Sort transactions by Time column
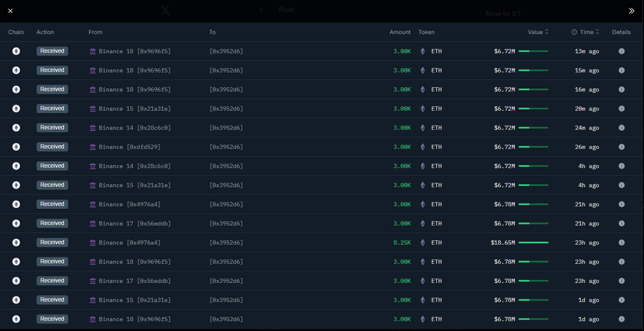This screenshot has width=644, height=331. [x=589, y=32]
